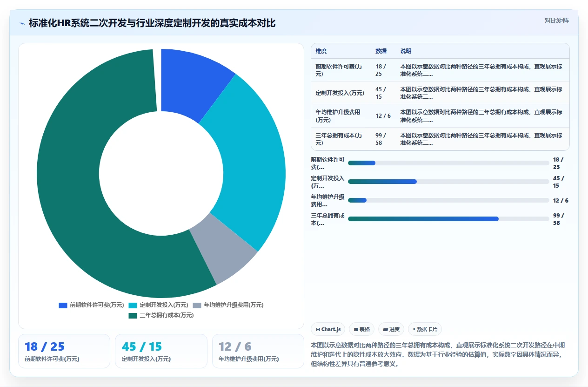Click progress bar for 三年总拥有成本
The width and height of the screenshot is (588, 387).
coord(448,219)
